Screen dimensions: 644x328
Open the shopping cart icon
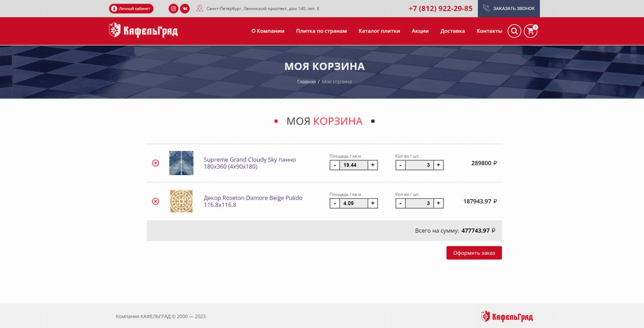[530, 31]
